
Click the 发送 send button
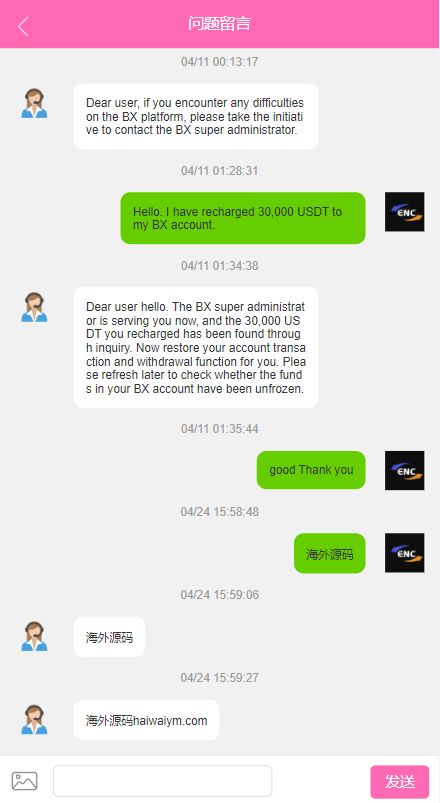click(x=400, y=781)
